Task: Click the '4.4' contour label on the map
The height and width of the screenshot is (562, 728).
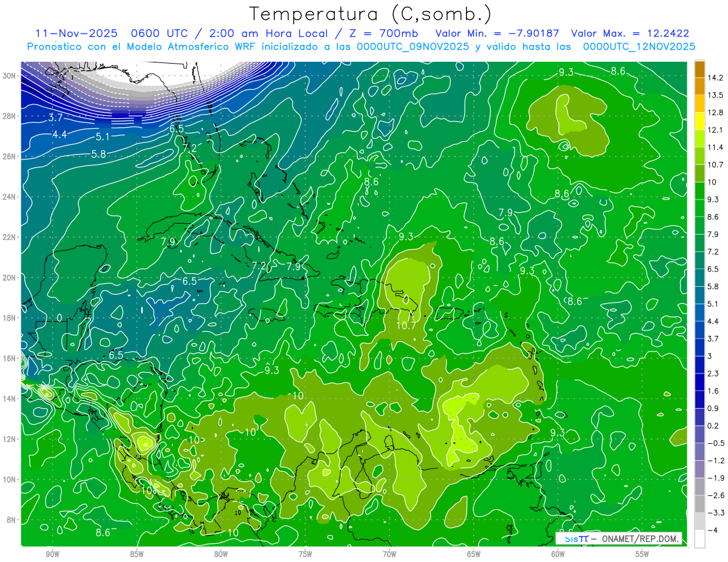Action: tap(59, 134)
